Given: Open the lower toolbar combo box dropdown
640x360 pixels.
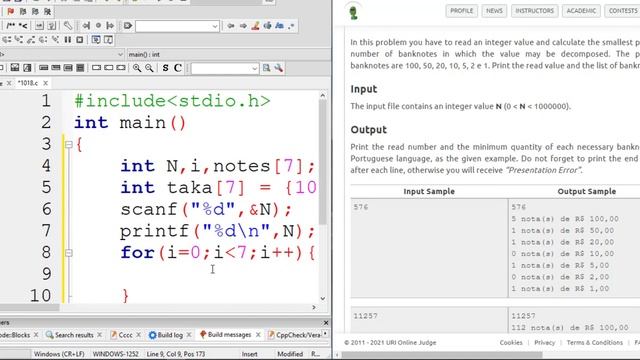Looking at the screenshot, I should pyautogui.click(x=254, y=68).
